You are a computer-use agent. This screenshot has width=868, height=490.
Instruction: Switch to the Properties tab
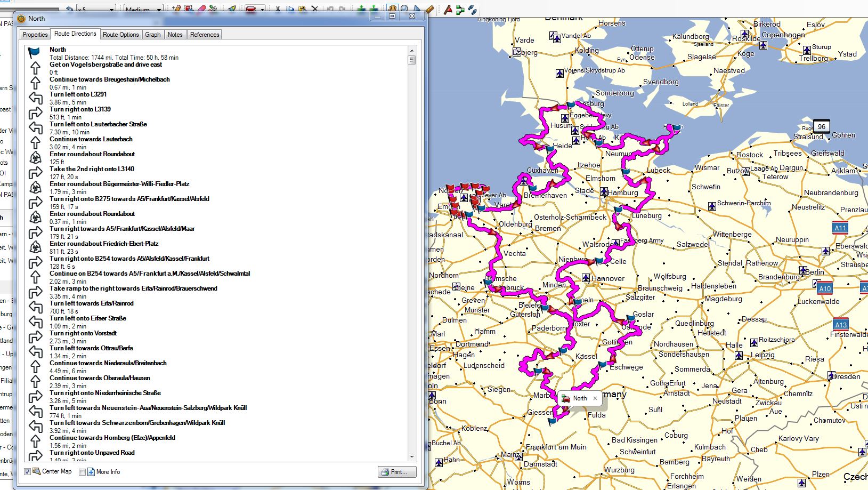(x=35, y=35)
